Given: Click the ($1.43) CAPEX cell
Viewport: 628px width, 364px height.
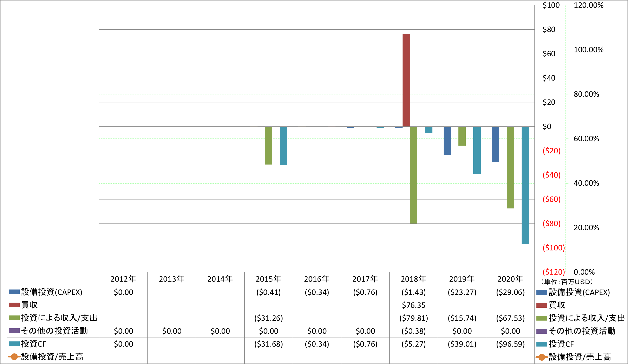Looking at the screenshot, I should coord(413,292).
